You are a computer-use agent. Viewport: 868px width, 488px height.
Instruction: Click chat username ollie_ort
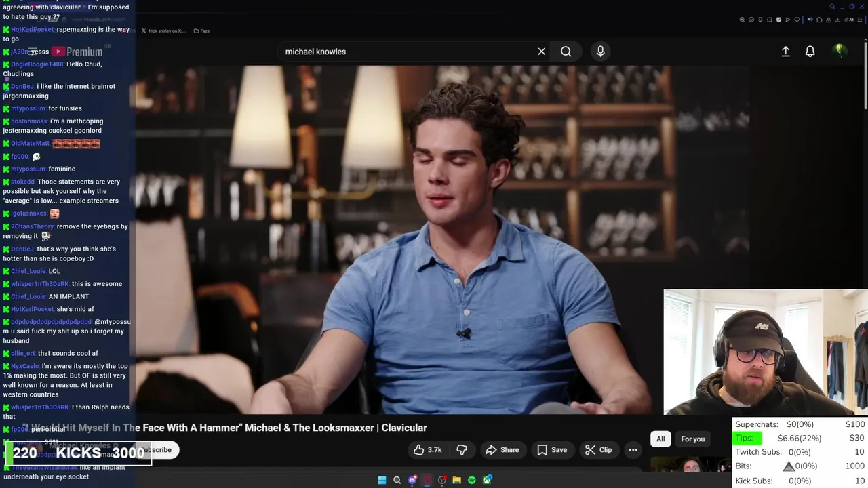click(x=22, y=353)
